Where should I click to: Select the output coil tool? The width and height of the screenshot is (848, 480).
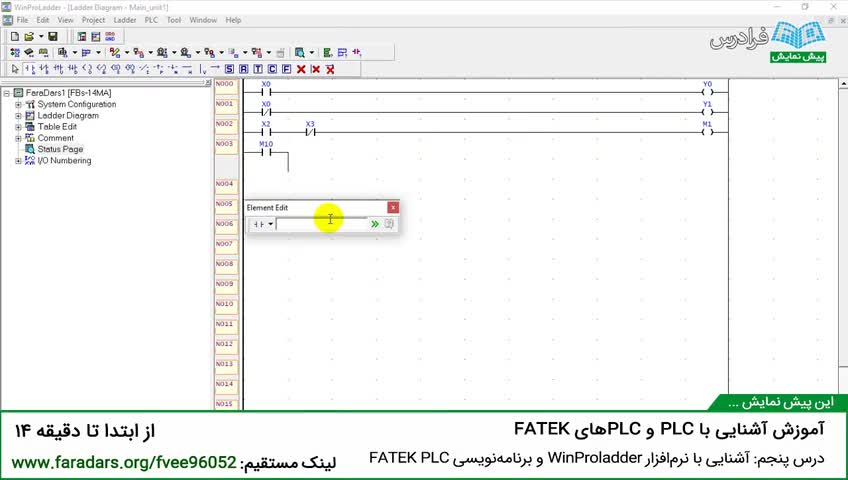[87, 69]
